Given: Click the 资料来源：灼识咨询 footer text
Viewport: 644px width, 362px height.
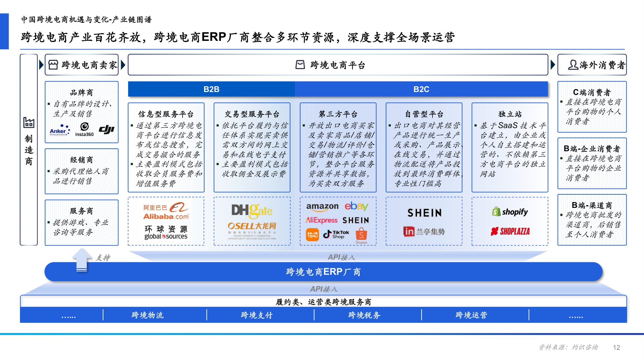Looking at the screenshot, I should (568, 347).
